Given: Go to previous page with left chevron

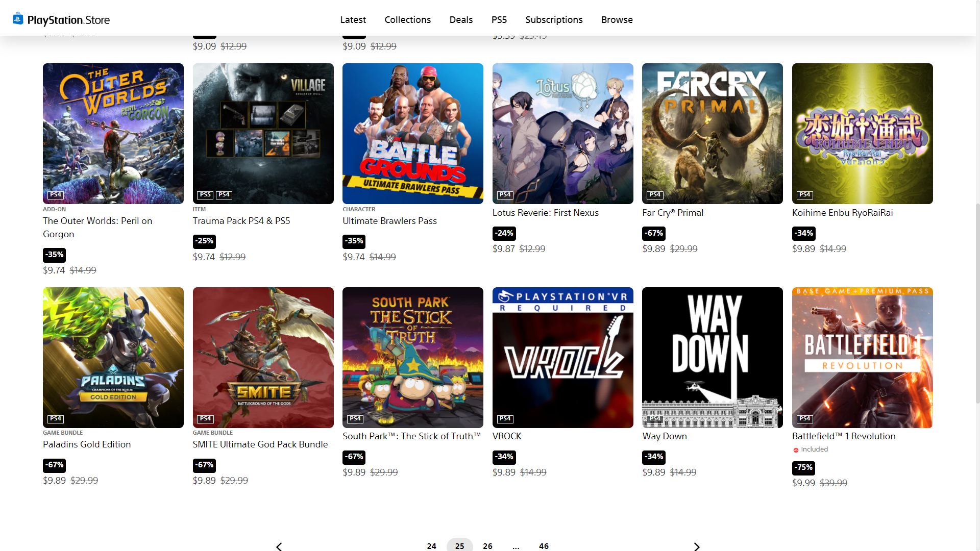Looking at the screenshot, I should (x=279, y=546).
